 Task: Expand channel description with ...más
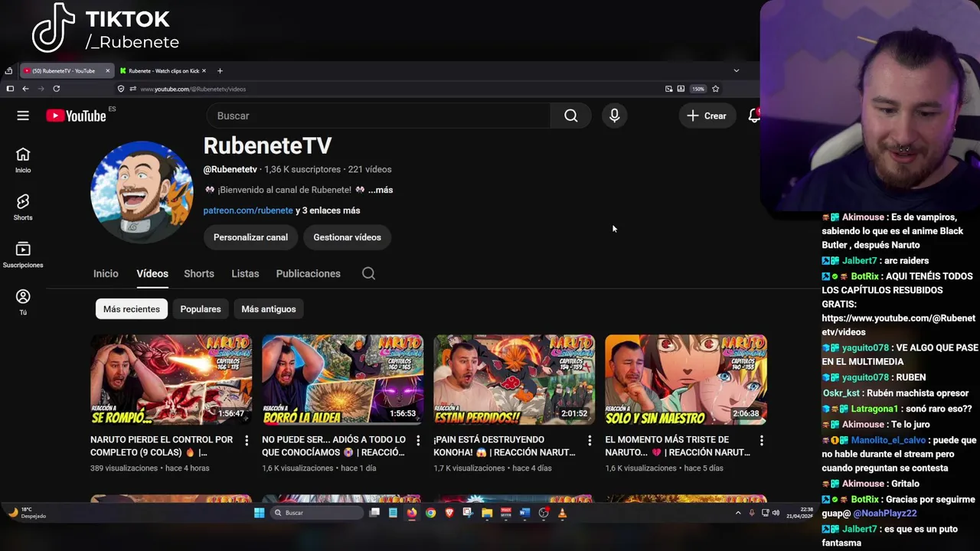click(381, 190)
